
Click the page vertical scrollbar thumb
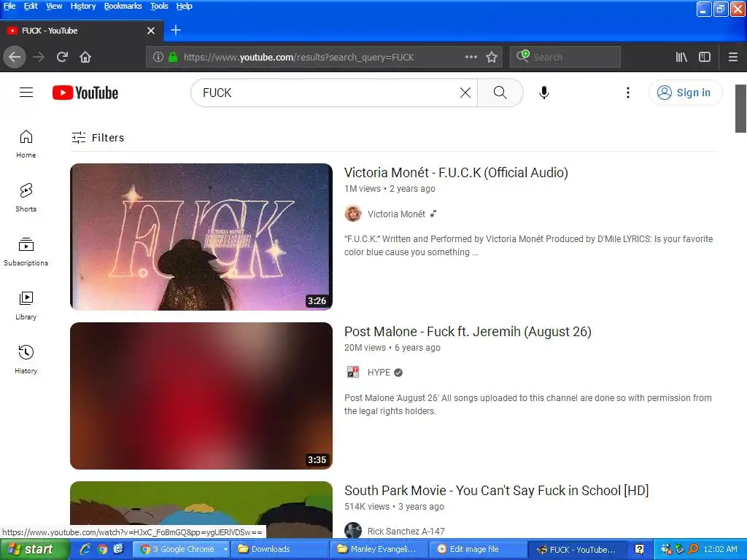[x=741, y=109]
